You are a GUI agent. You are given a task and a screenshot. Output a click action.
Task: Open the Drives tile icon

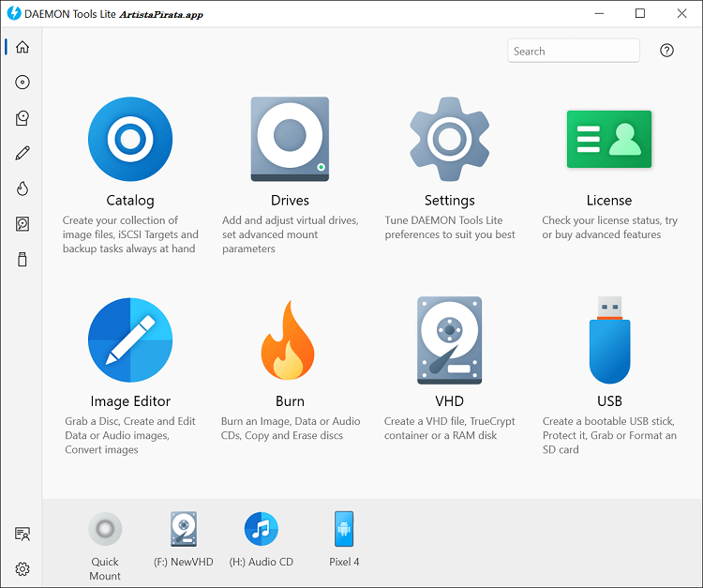pyautogui.click(x=290, y=140)
